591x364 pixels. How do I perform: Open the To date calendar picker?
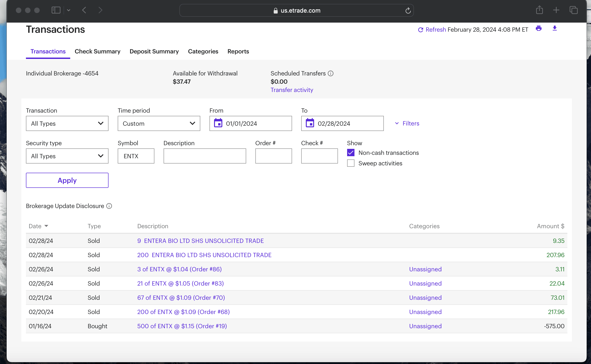pyautogui.click(x=310, y=123)
